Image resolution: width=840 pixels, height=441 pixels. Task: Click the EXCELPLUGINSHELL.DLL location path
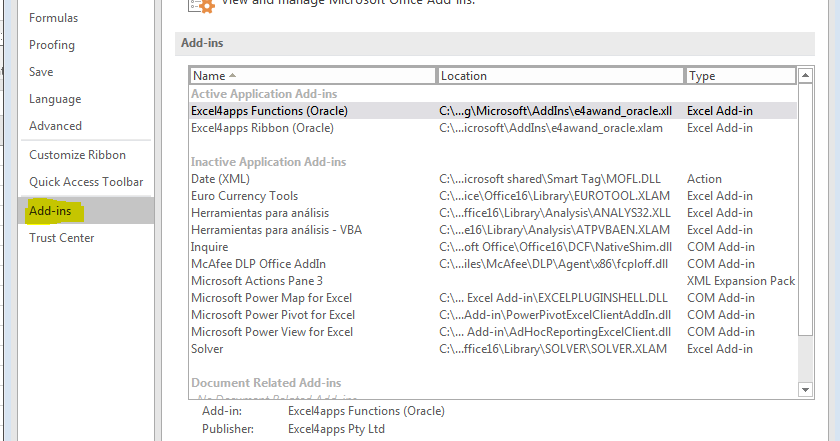(x=553, y=298)
